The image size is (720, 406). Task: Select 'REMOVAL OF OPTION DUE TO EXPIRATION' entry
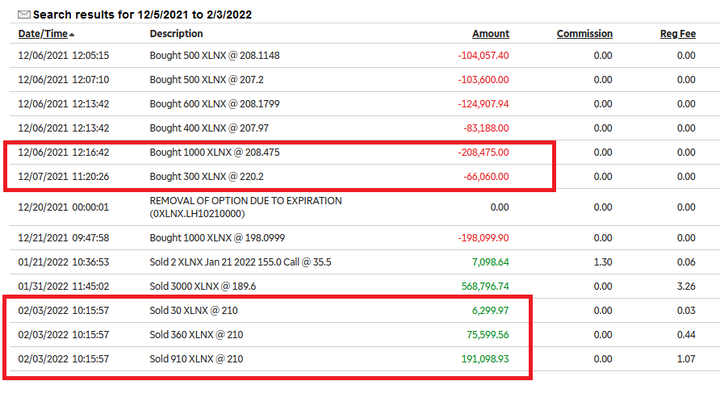coord(246,207)
